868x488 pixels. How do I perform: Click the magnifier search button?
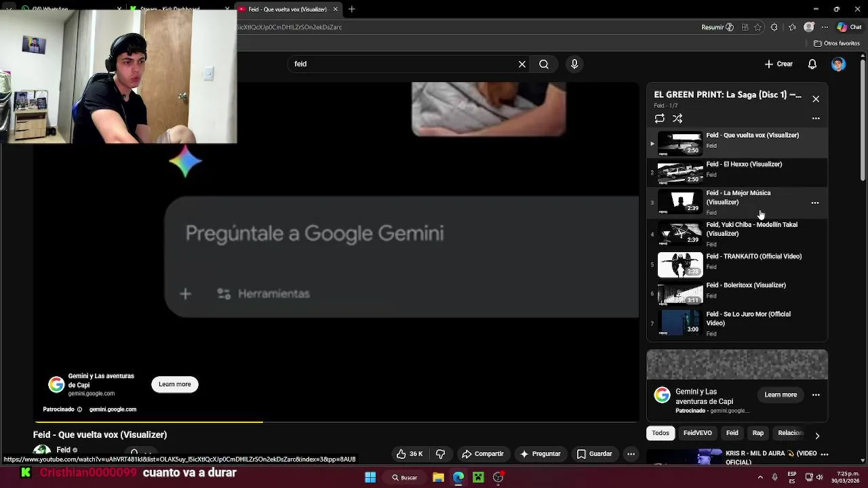point(544,64)
